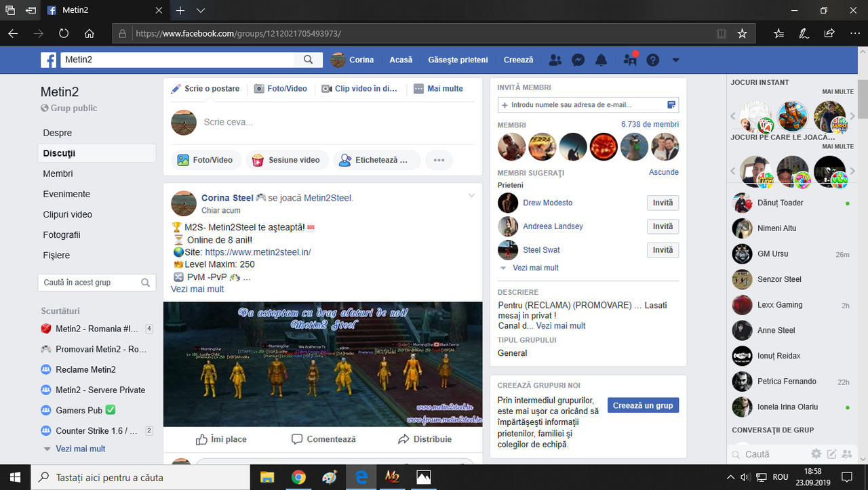Open a new browser tab
The height and width of the screenshot is (490, 868).
pyautogui.click(x=180, y=11)
